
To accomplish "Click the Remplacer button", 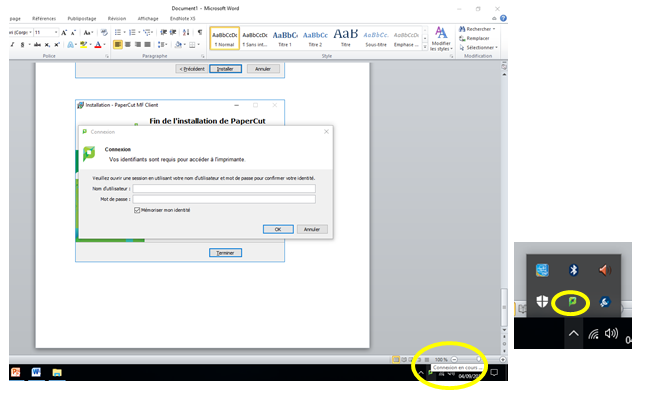I will (x=474, y=38).
